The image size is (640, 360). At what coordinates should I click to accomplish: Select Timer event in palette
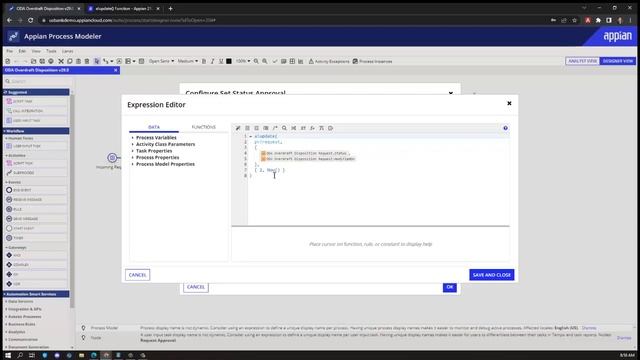click(36, 238)
